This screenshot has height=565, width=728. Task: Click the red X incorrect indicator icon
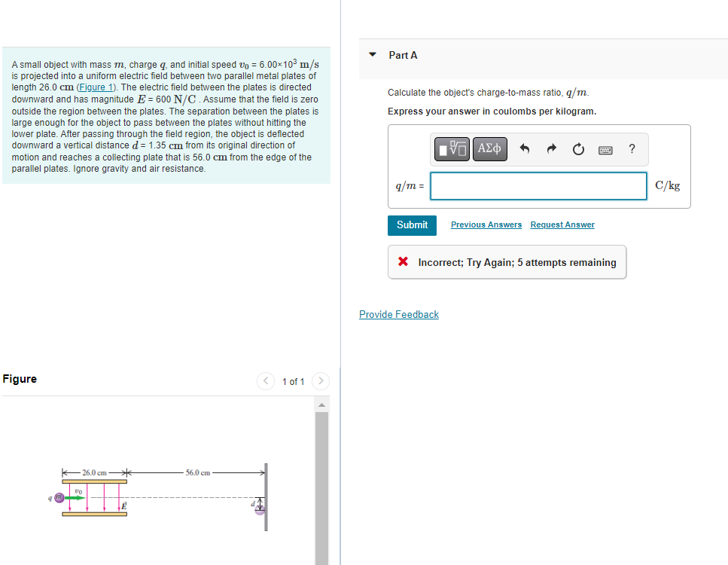point(402,261)
